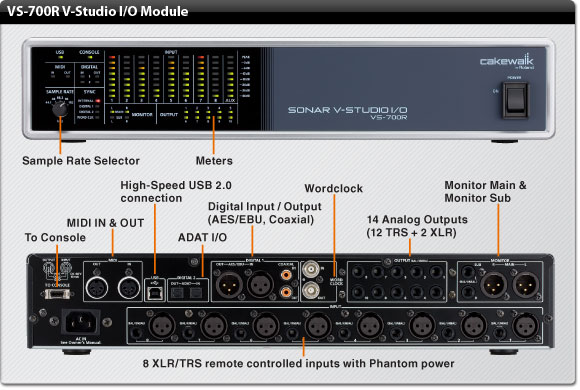Click the MIDI OUT port
This screenshot has width=580, height=390.
point(97,288)
